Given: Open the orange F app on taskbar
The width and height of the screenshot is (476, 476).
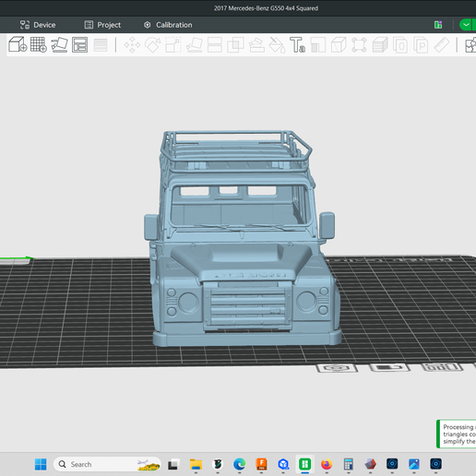Looking at the screenshot, I should [261, 464].
